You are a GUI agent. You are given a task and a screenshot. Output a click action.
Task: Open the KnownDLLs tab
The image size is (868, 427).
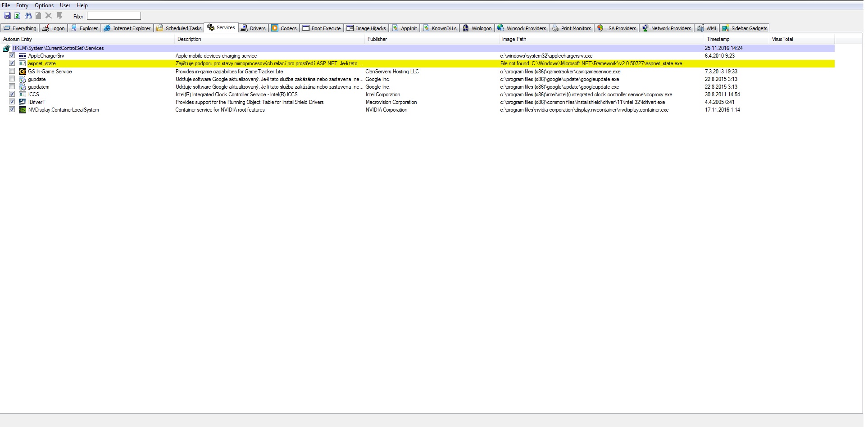click(x=440, y=28)
